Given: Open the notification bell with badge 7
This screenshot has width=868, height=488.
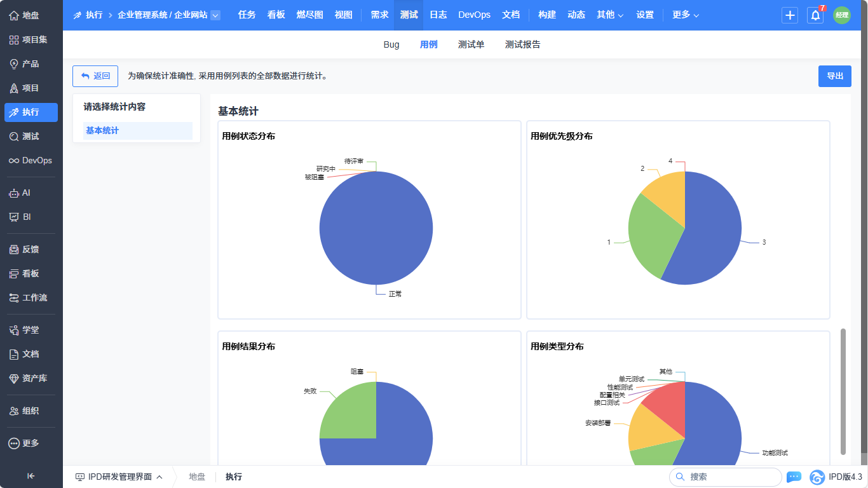Looking at the screenshot, I should pyautogui.click(x=815, y=15).
